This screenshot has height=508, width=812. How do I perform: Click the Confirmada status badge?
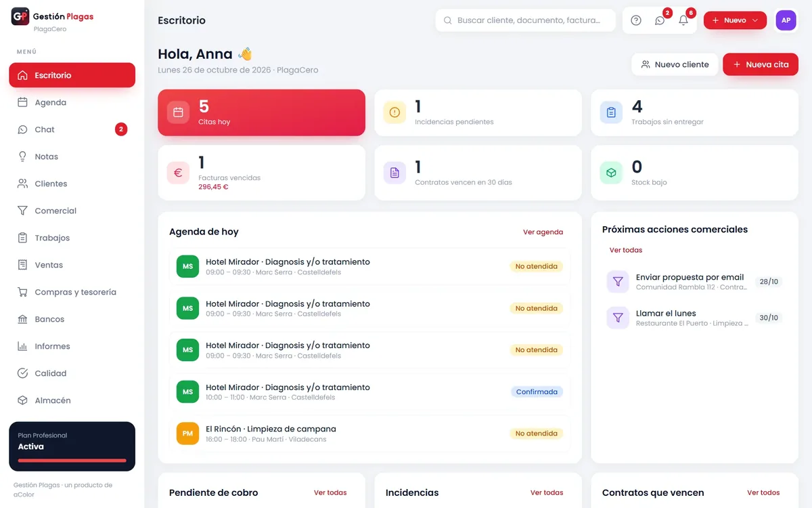[537, 391]
